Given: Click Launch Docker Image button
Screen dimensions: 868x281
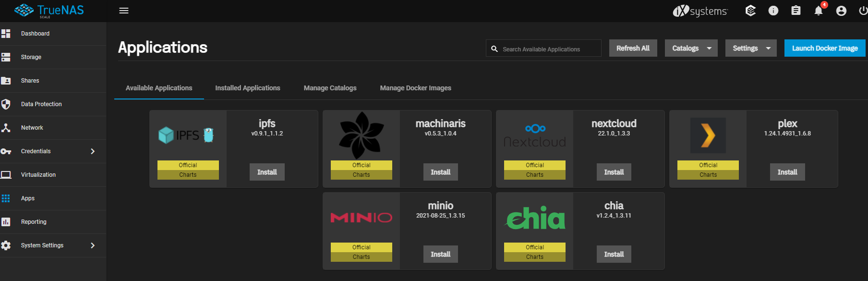Looking at the screenshot, I should point(825,48).
